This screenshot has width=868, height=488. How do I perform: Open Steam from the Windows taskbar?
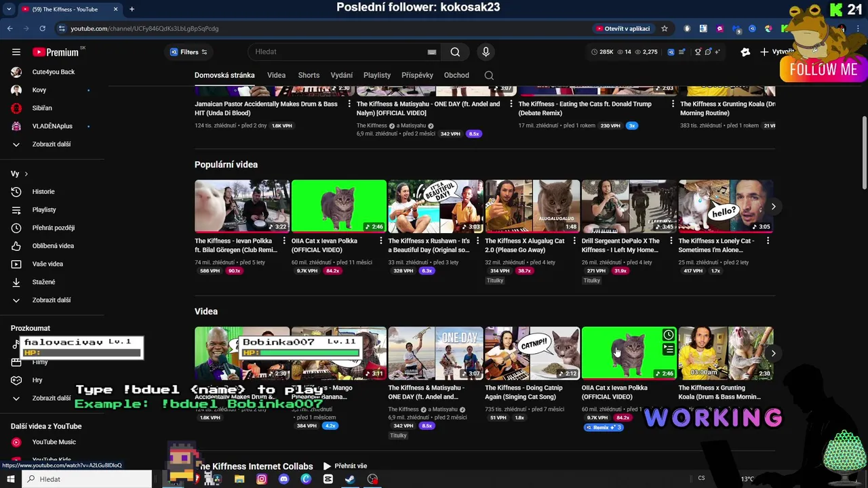pyautogui.click(x=350, y=479)
